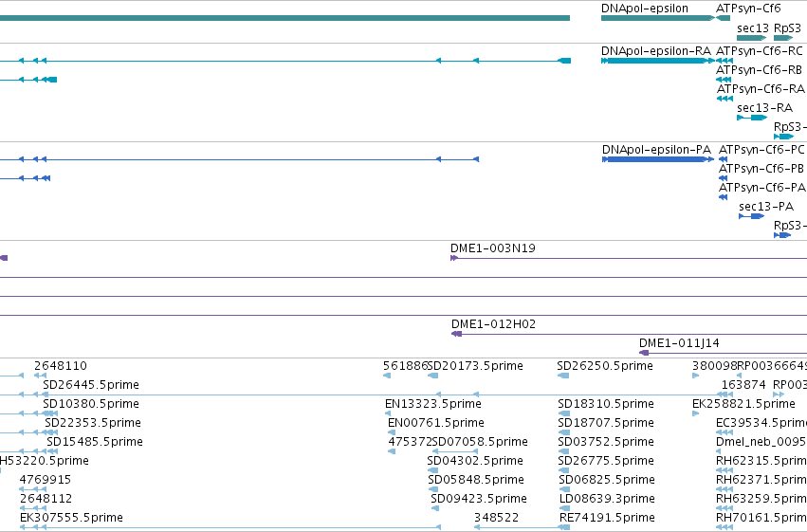Select EST feature 4769915
The height and width of the screenshot is (532, 807).
click(x=33, y=489)
